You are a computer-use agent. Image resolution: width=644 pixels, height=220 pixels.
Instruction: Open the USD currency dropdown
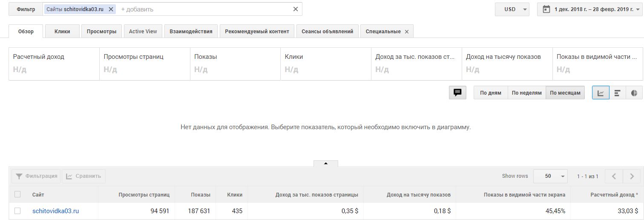[x=512, y=9]
